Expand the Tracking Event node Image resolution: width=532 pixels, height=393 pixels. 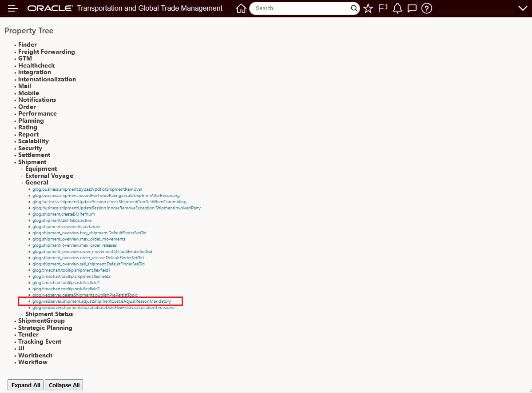[x=40, y=342]
